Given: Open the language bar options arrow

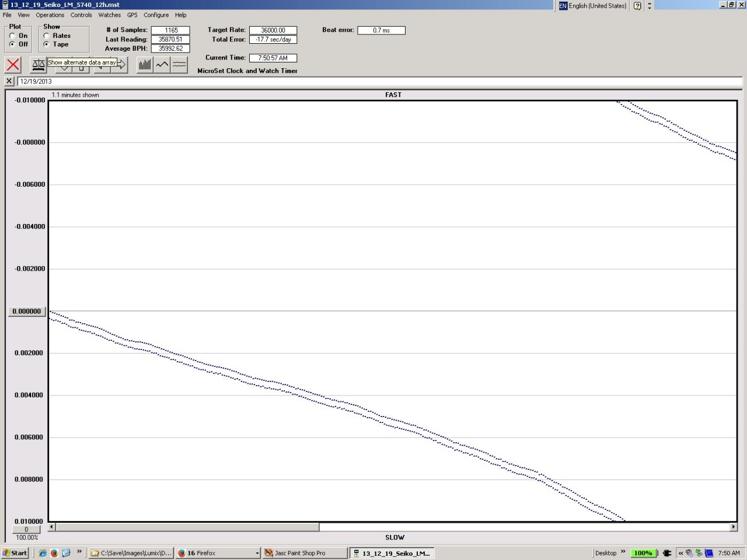Looking at the screenshot, I should [650, 6].
